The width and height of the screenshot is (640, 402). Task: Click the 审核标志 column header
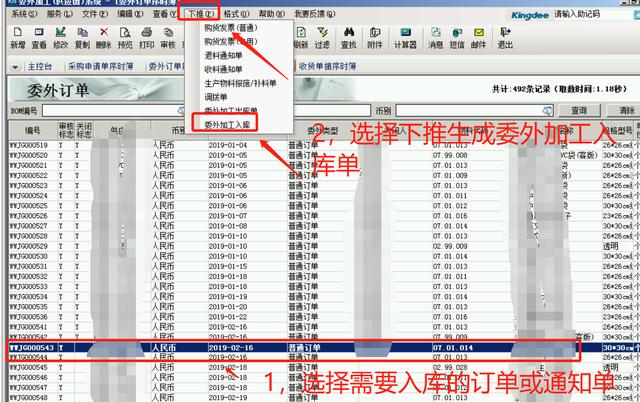click(66, 131)
